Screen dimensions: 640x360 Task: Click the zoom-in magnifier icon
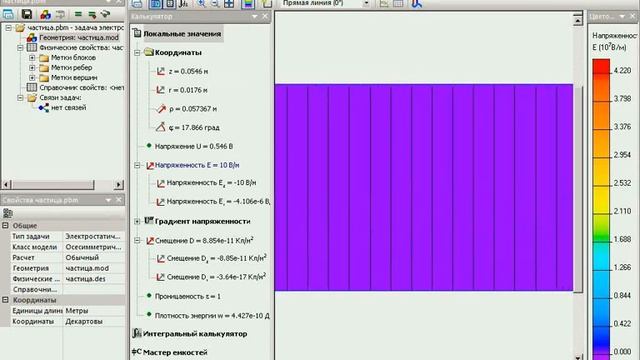(x=201, y=4)
